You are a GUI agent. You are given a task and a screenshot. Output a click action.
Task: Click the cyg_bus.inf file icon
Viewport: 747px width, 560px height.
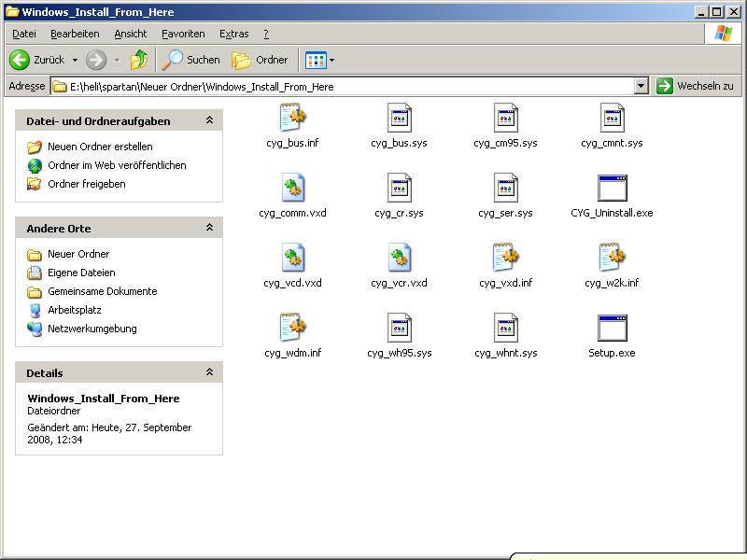292,119
